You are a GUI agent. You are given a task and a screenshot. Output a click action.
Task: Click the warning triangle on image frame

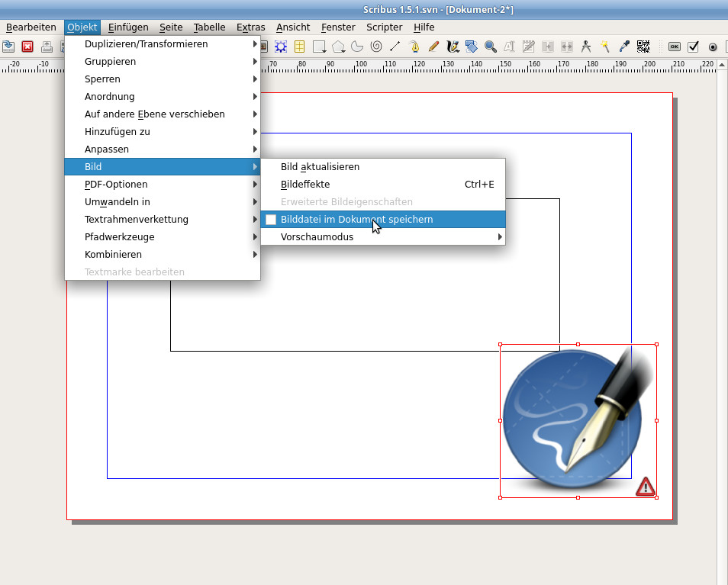[x=645, y=487]
